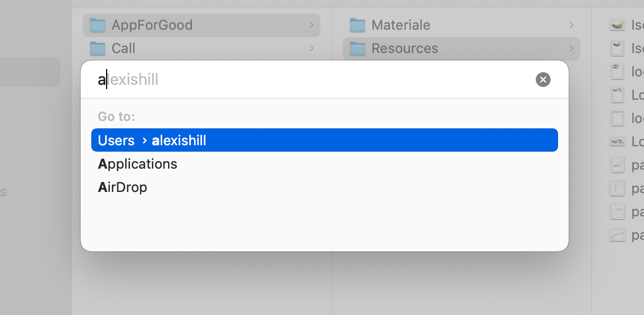Image resolution: width=644 pixels, height=315 pixels.
Task: Expand the AppForGood folder chevron
Action: [x=311, y=25]
